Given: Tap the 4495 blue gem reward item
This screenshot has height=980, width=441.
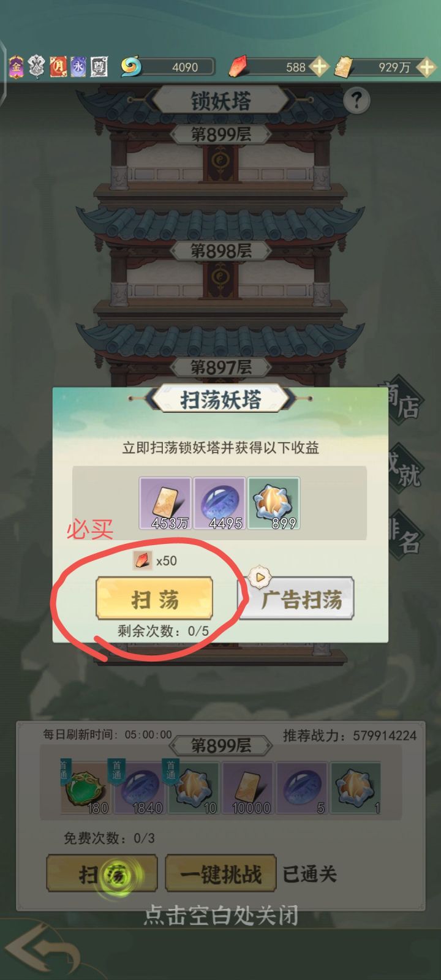Looking at the screenshot, I should click(220, 503).
